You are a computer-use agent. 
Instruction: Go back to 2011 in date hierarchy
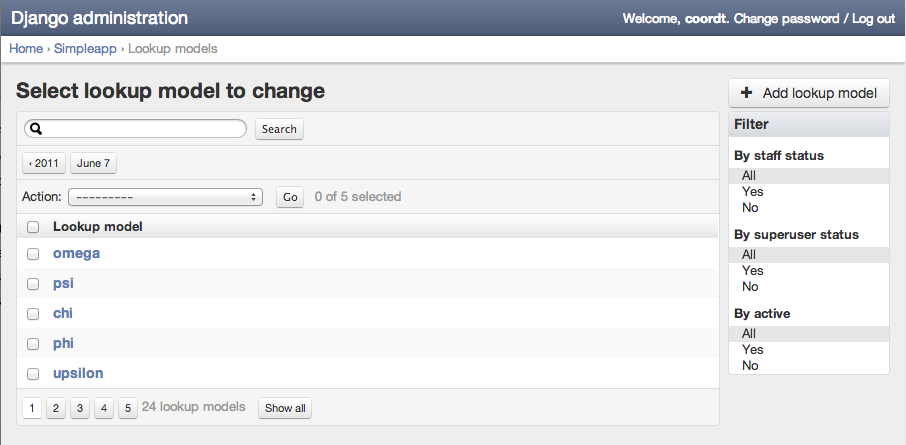coord(44,163)
